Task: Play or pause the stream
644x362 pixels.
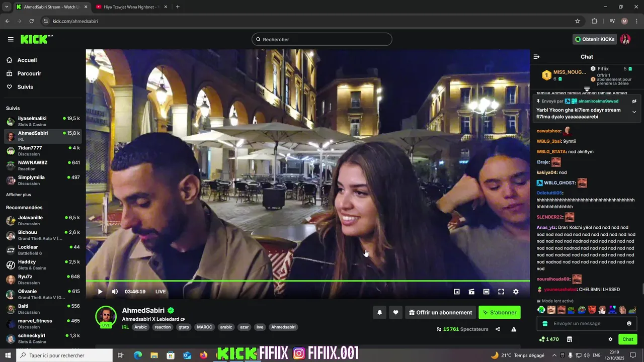Action: coord(100,292)
